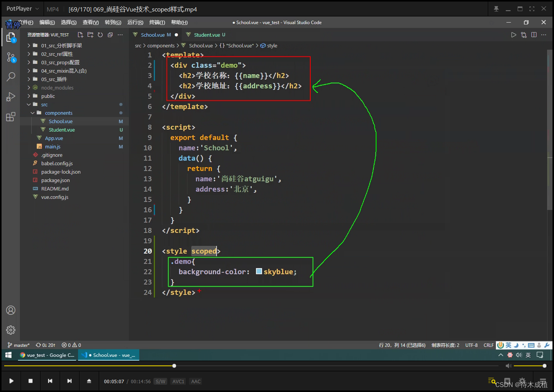
Task: Open App.vue in file tree
Action: coord(54,138)
